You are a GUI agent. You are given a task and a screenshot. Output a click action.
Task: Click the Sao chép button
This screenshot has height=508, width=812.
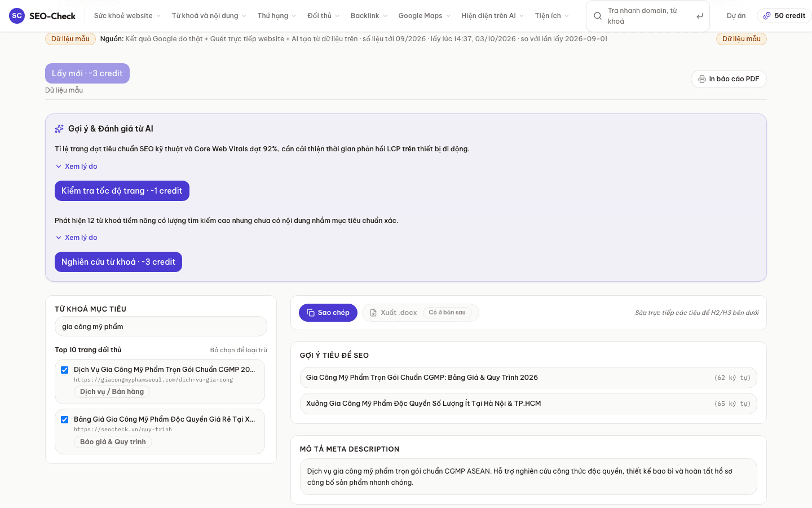(x=328, y=313)
